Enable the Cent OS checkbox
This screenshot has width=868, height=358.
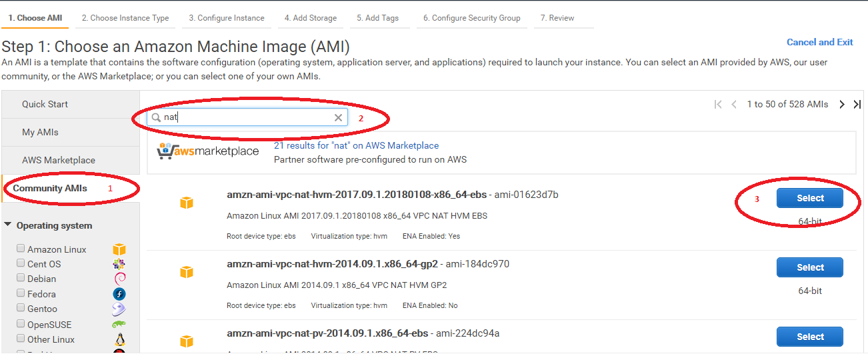(x=21, y=263)
